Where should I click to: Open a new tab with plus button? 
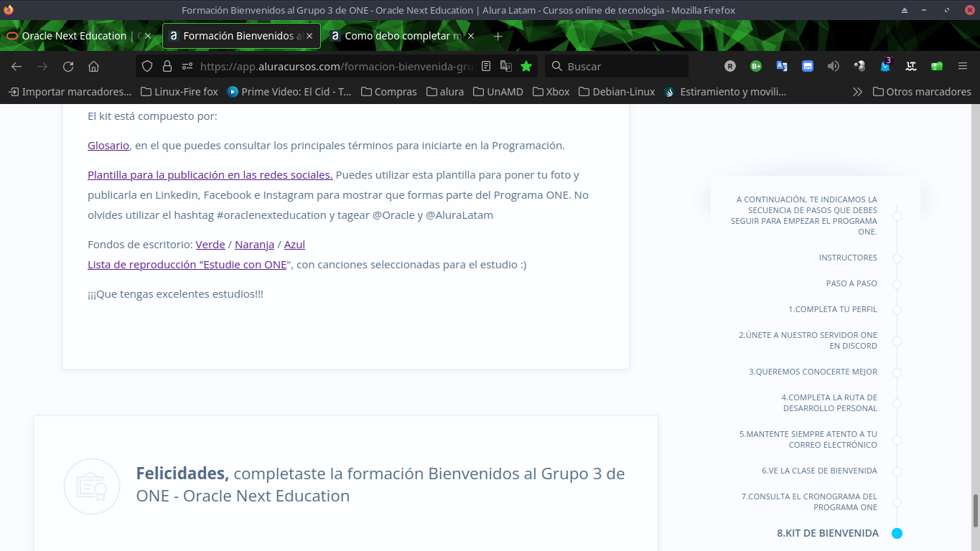[x=498, y=36]
